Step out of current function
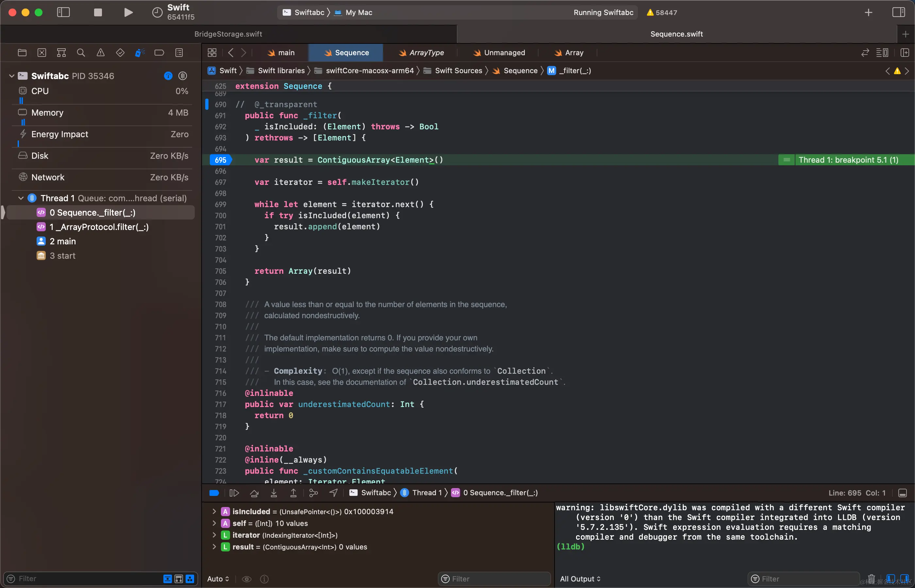 (293, 493)
